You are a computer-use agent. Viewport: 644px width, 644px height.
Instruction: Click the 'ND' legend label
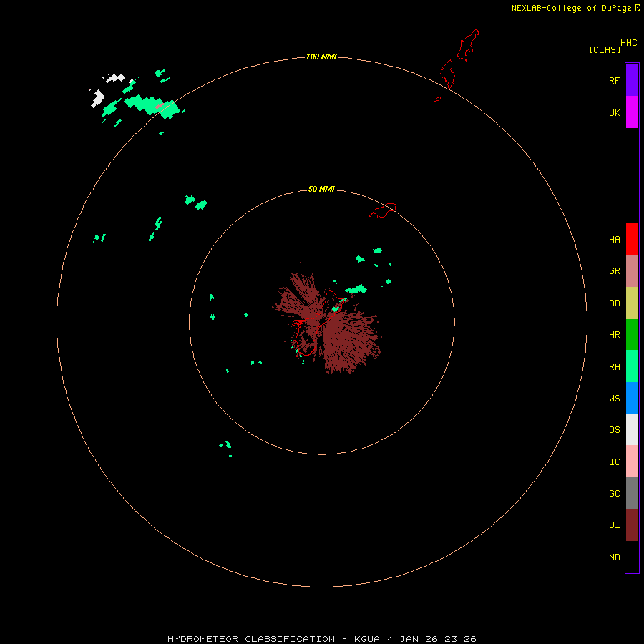[614, 557]
